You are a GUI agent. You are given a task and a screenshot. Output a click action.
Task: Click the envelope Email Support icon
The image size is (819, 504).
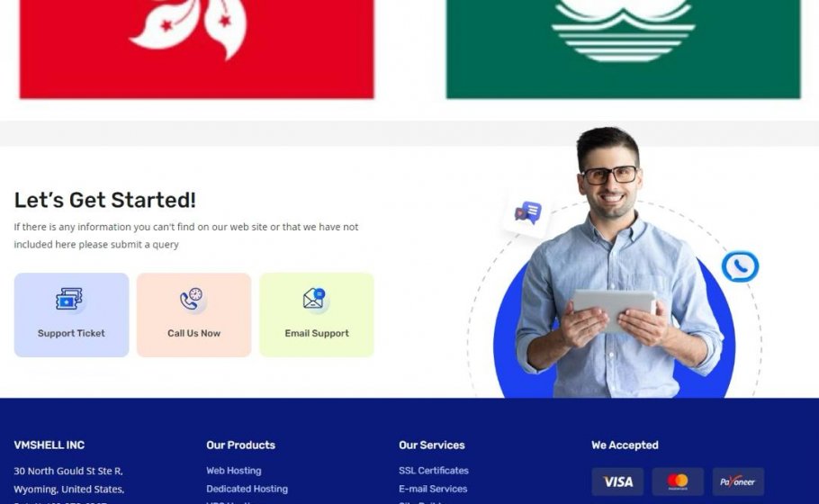(x=315, y=300)
